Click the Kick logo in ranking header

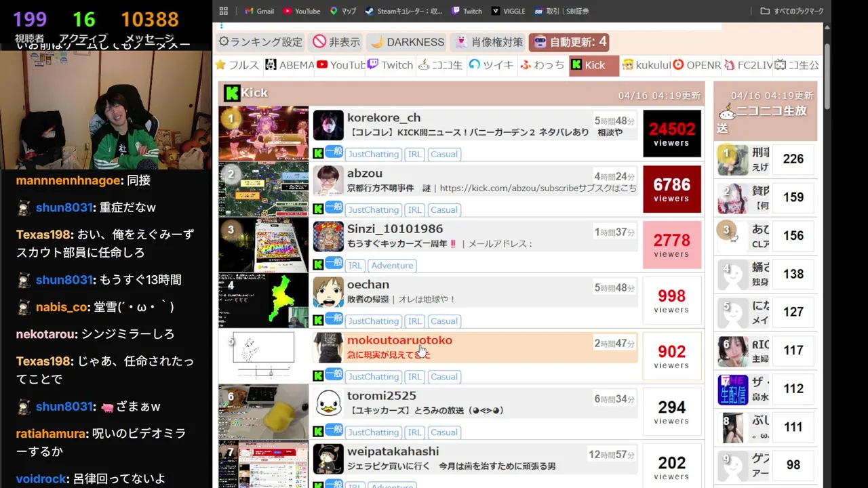[232, 93]
